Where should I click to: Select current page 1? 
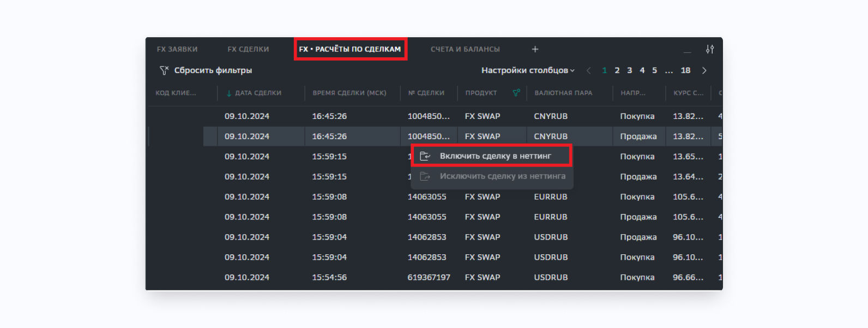pyautogui.click(x=604, y=70)
